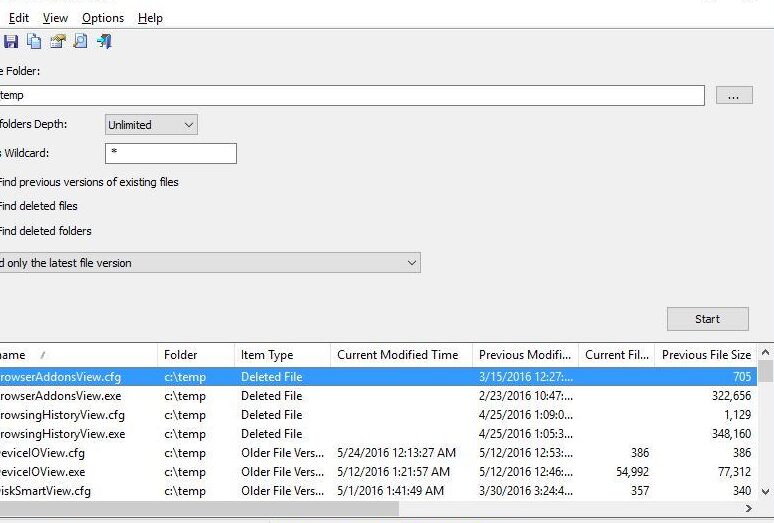Click '5/12/2016 12:46:...' previous modified cell
This screenshot has width=774, height=523.
[526, 472]
